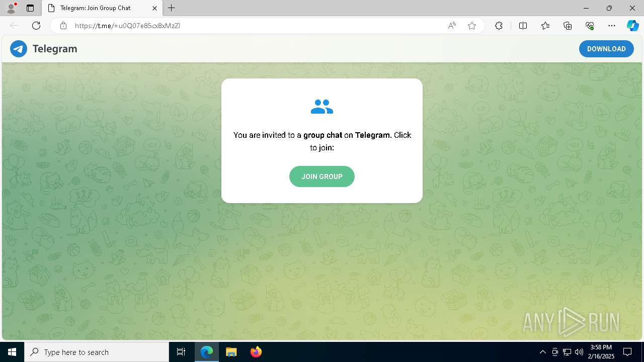
Task: Click the group chat people icon
Action: [322, 107]
